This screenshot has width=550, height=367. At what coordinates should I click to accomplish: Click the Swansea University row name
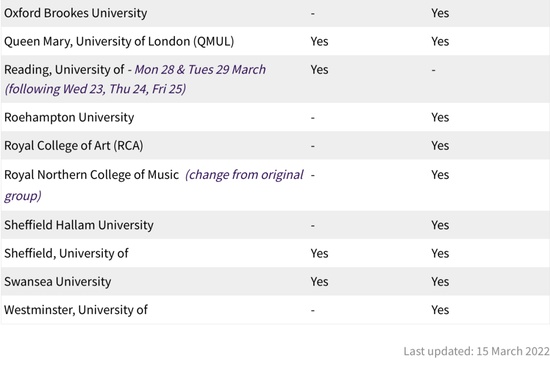coord(58,281)
